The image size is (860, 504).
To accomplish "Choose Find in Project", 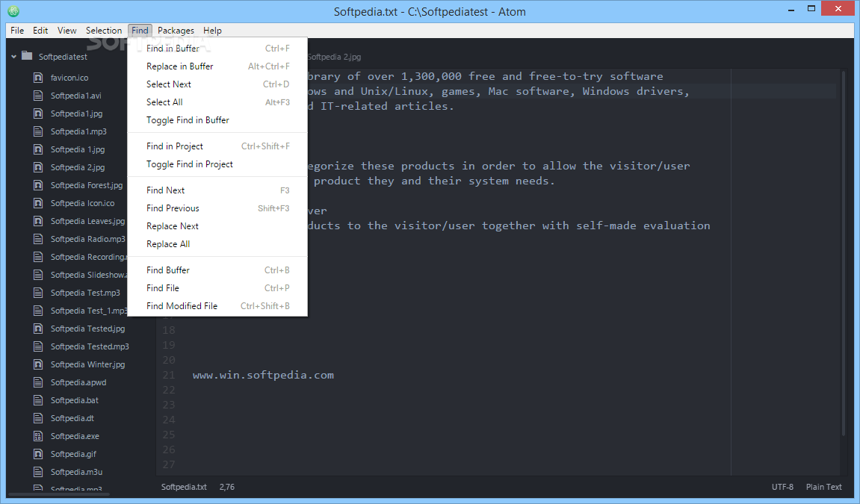I will tap(217, 146).
